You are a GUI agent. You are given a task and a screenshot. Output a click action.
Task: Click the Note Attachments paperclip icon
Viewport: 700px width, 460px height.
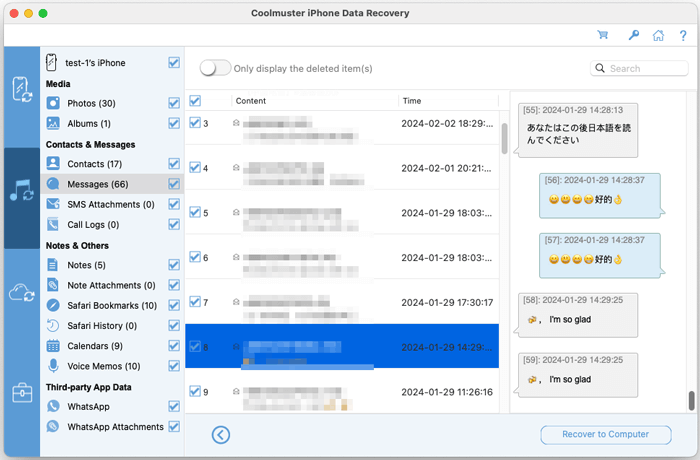coord(53,285)
